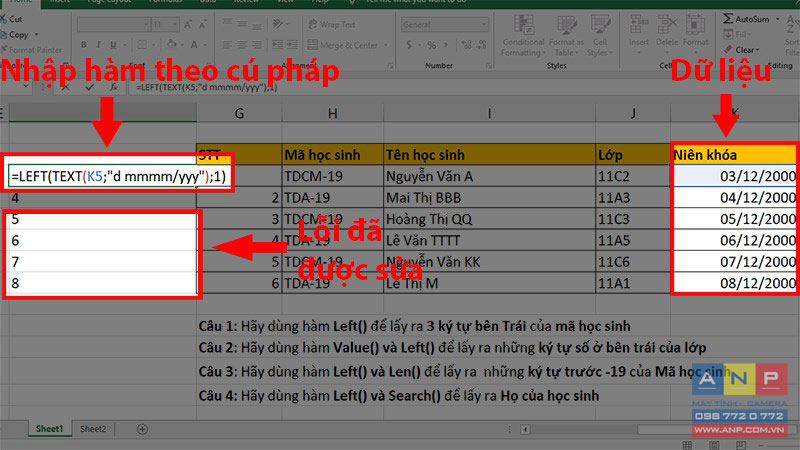Click Increase Decimal
The image size is (800, 450).
466,45
